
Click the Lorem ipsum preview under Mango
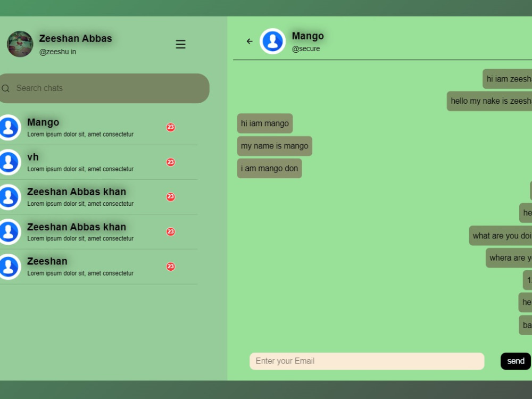[x=80, y=135]
